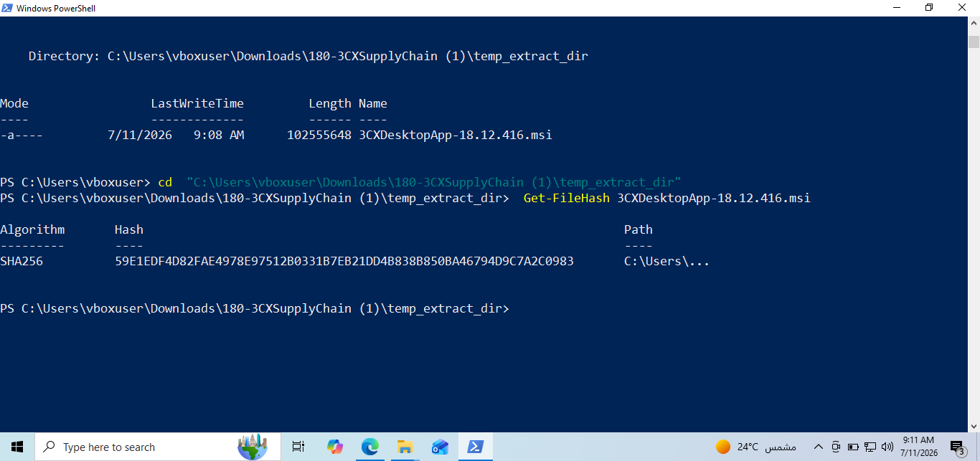
Task: Click the last empty PowerShell prompt line
Action: 255,308
